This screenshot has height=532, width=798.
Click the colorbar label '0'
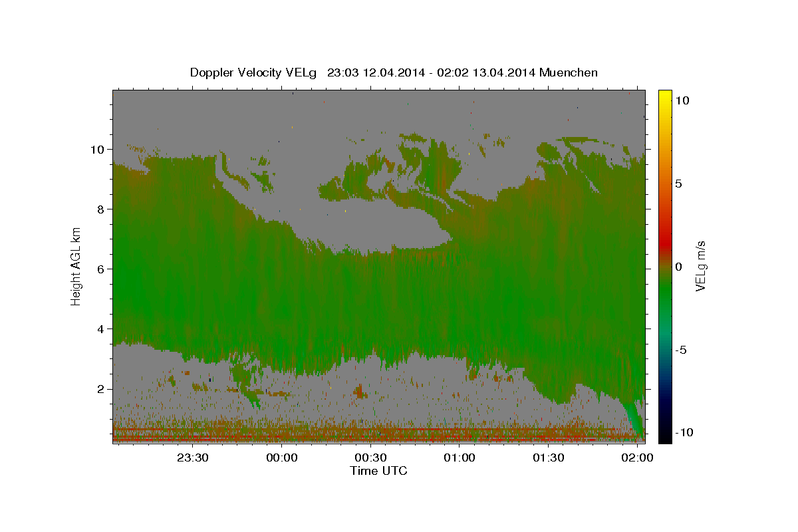[x=678, y=267]
